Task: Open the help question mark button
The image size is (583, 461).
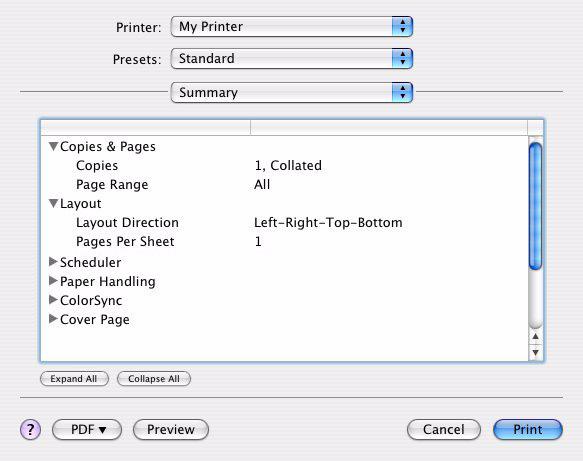Action: 30,430
